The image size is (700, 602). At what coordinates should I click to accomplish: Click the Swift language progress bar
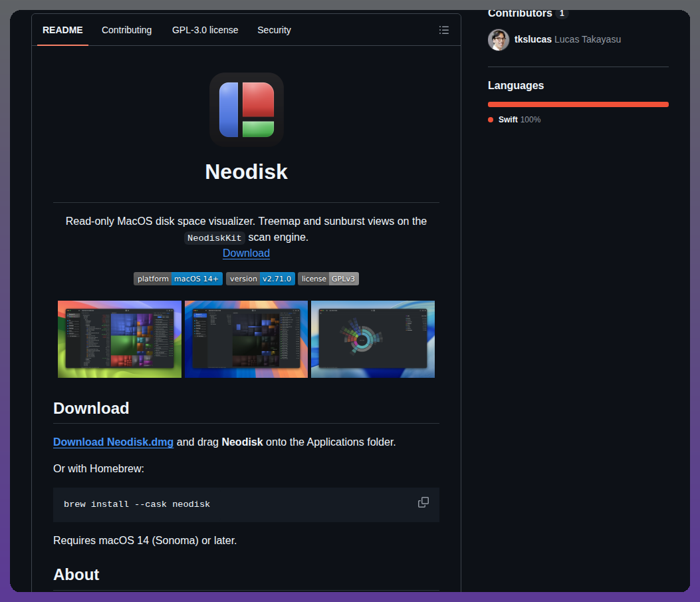(x=578, y=104)
